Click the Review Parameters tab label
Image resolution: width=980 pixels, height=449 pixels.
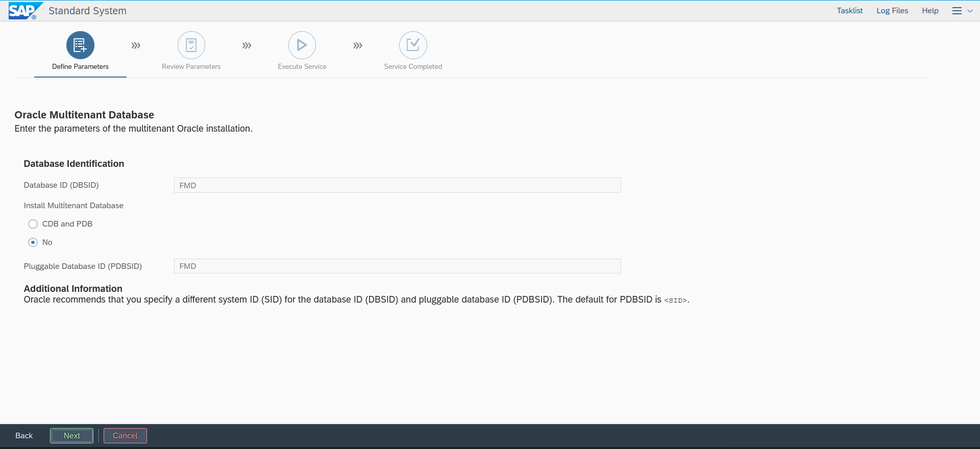pos(191,67)
